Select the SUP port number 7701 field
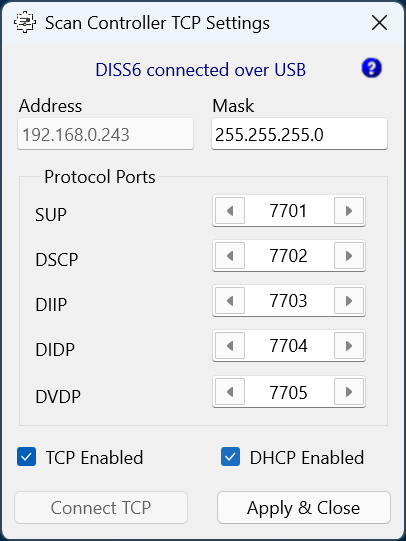 tap(289, 211)
